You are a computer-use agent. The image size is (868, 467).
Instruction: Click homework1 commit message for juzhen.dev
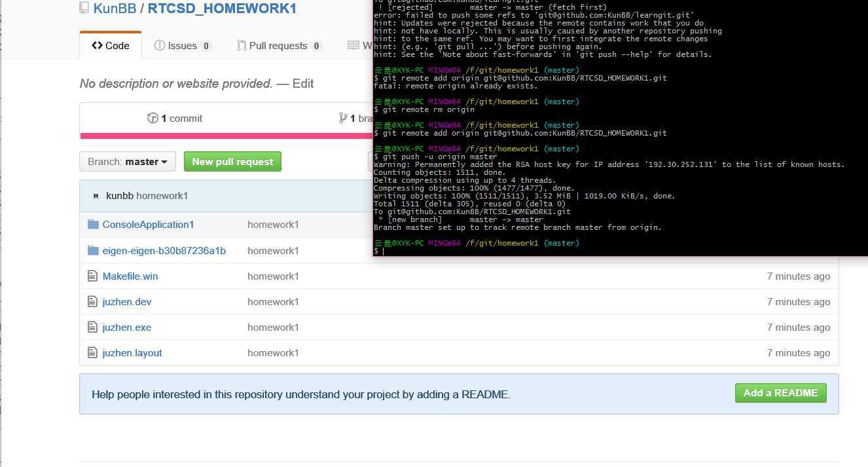point(273,302)
